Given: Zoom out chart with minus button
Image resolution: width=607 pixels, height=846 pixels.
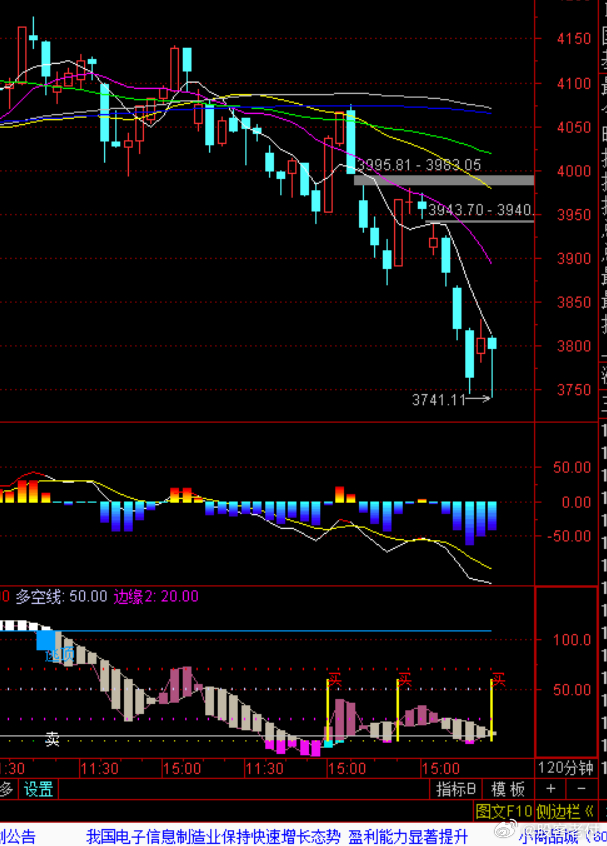Looking at the screenshot, I should pyautogui.click(x=581, y=789).
